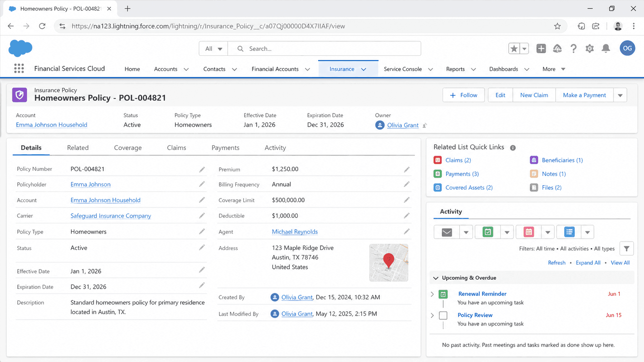The image size is (644, 362).
Task: Open the record actions overflow dropdown
Action: 620,95
